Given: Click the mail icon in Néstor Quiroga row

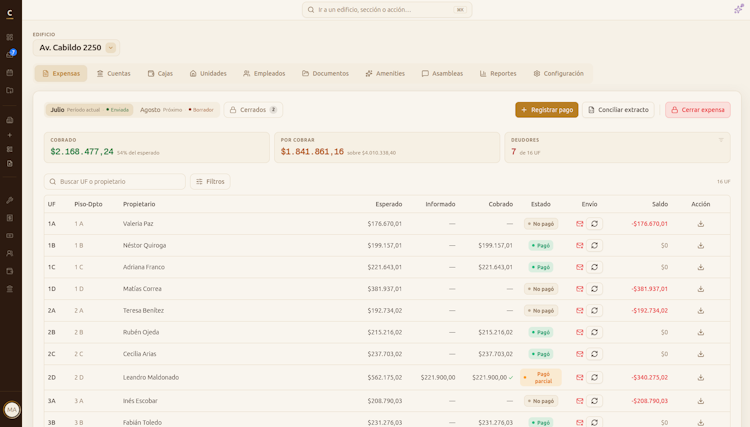Looking at the screenshot, I should click(x=580, y=245).
